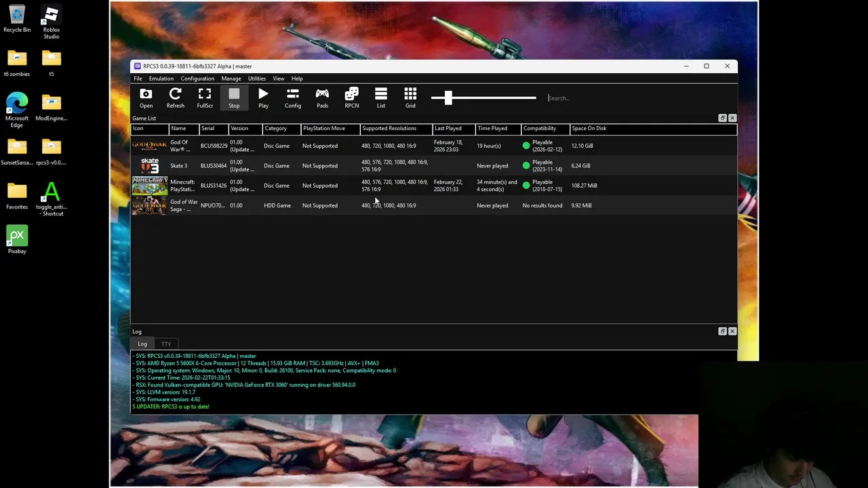Click serial BCUS98229 cell
Image resolution: width=868 pixels, height=488 pixels.
(214, 146)
